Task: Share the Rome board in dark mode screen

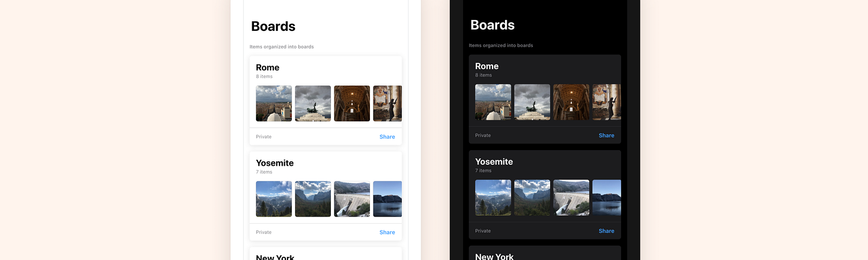Action: pyautogui.click(x=607, y=135)
